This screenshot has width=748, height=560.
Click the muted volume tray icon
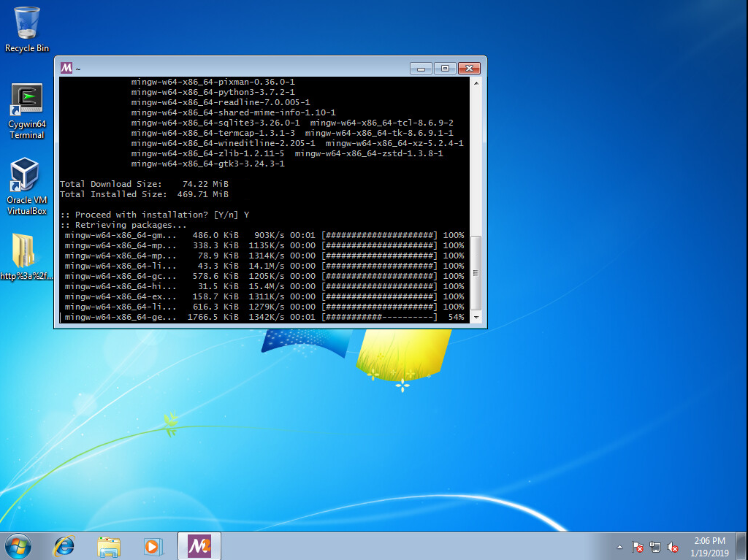pyautogui.click(x=673, y=546)
